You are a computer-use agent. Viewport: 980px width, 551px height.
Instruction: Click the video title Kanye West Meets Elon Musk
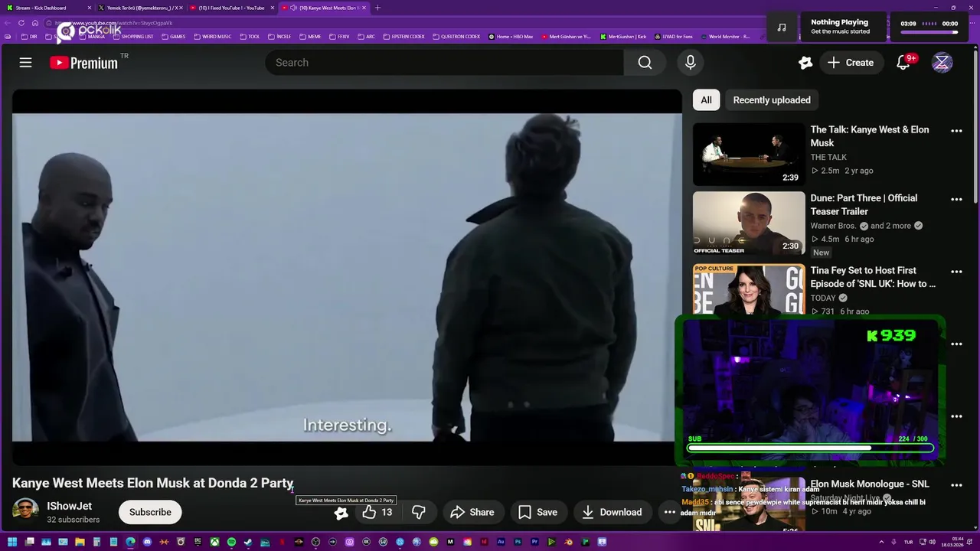[x=153, y=483]
